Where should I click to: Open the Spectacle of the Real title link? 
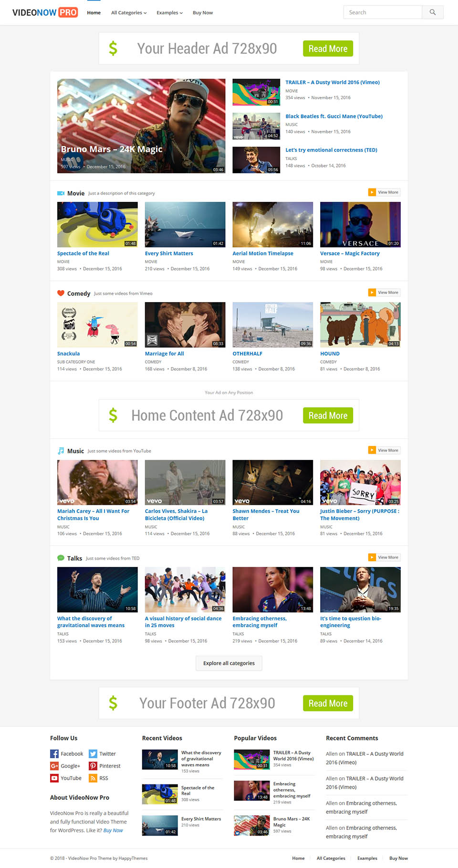[83, 253]
